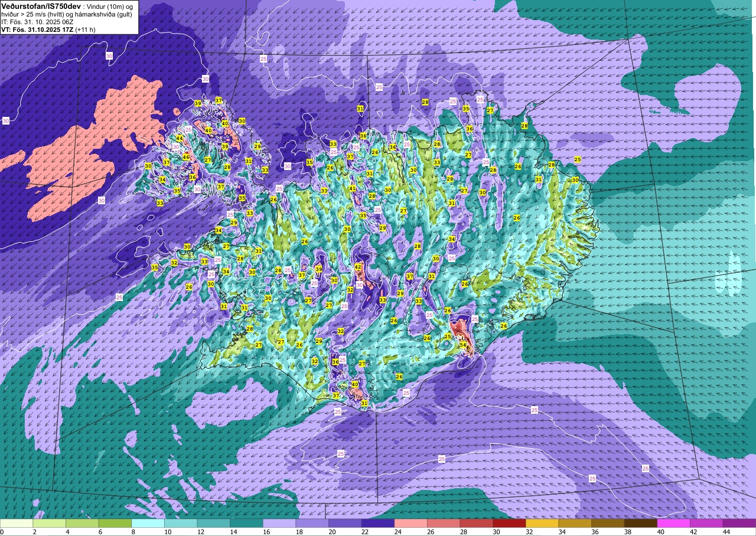This screenshot has height=536, width=756.
Task: Select the purple legend swatch above 44
Action: [x=739, y=523]
